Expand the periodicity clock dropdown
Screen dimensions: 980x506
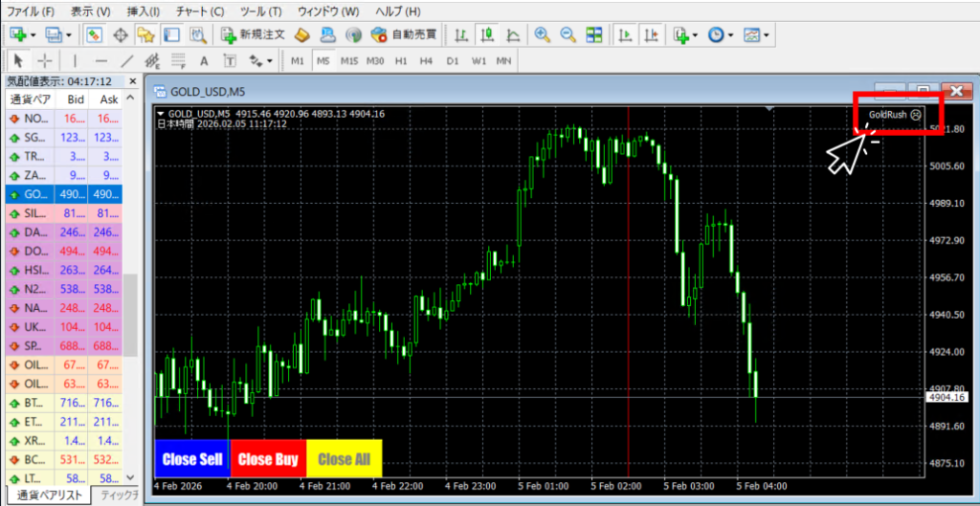coord(730,35)
